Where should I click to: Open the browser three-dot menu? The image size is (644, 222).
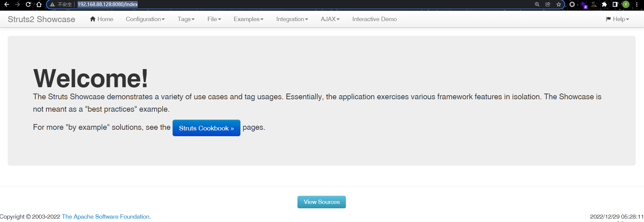(x=637, y=4)
